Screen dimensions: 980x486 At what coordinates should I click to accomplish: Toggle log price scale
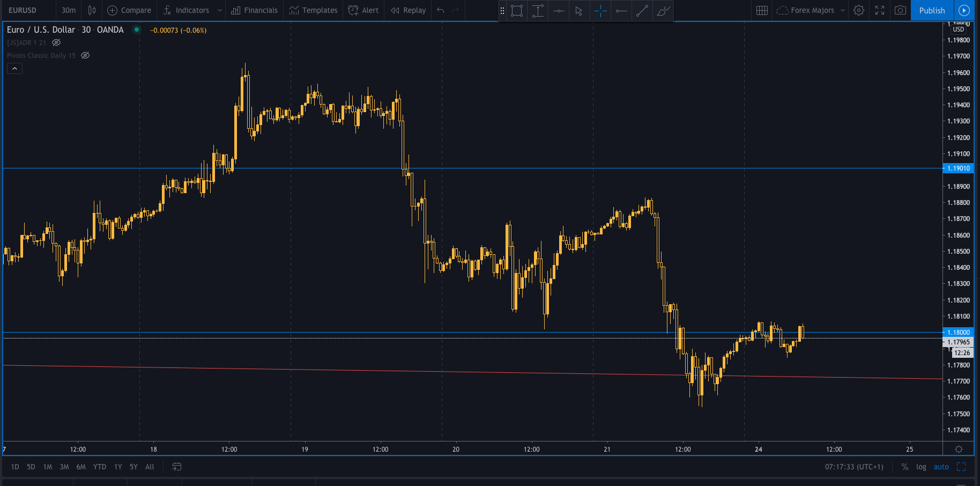pos(921,467)
